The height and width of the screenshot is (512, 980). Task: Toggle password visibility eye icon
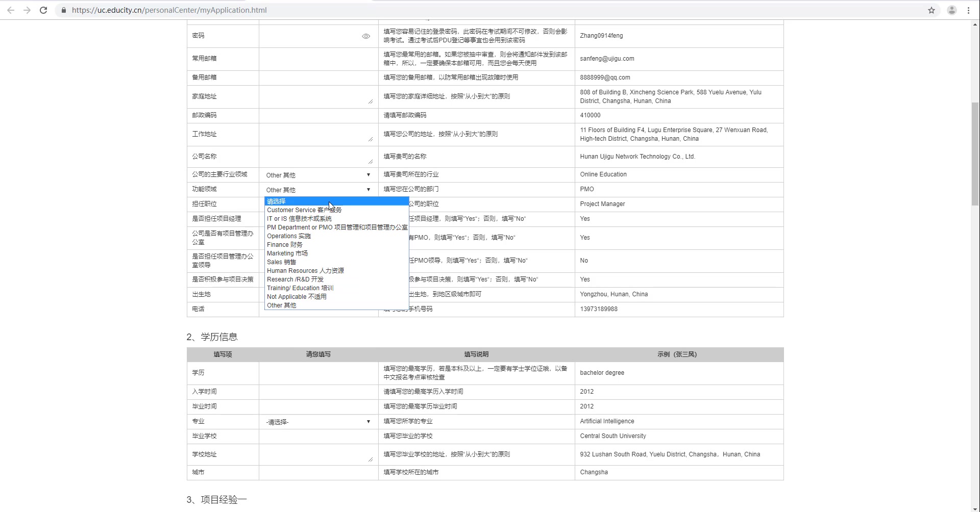point(366,36)
